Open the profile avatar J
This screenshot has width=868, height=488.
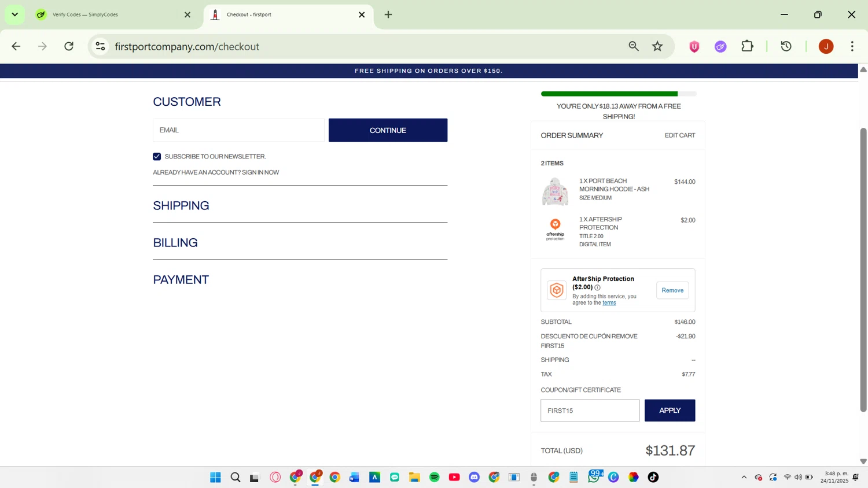826,47
